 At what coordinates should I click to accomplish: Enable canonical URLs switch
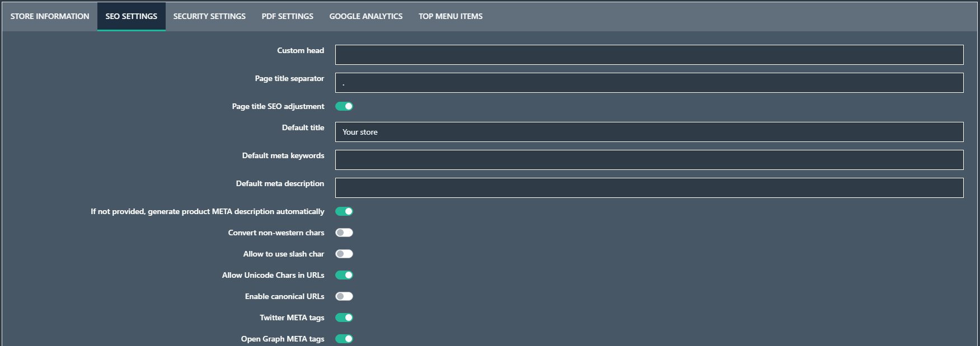click(x=344, y=296)
